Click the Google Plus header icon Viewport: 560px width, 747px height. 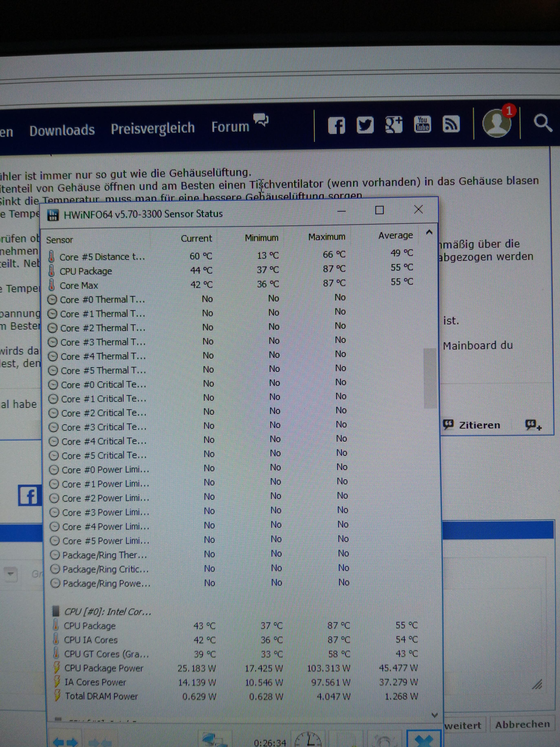click(394, 125)
